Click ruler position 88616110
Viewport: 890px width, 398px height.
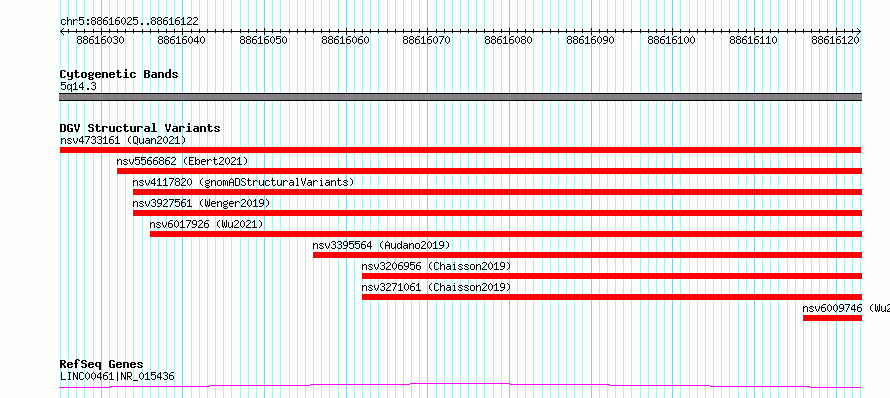click(753, 41)
